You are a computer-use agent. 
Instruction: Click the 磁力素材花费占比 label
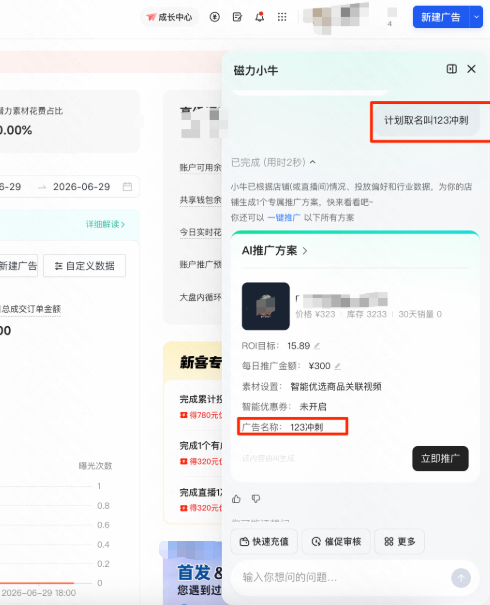[31, 111]
